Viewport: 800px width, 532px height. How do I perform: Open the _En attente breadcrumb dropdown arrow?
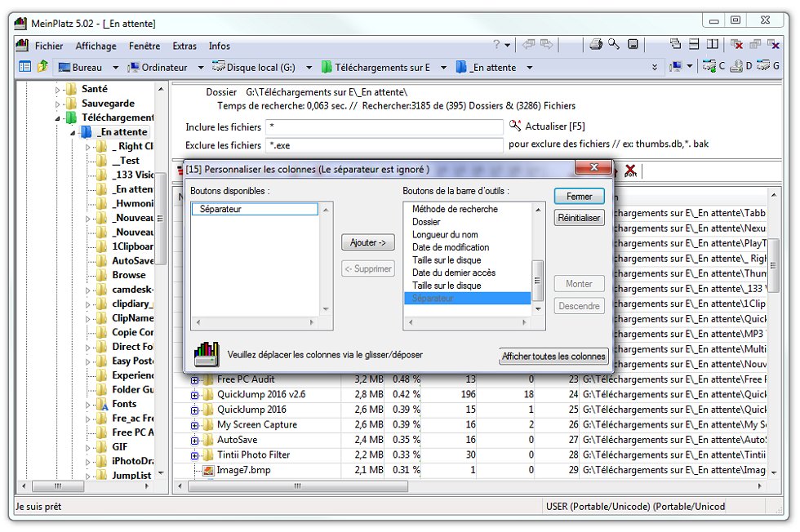coord(530,68)
